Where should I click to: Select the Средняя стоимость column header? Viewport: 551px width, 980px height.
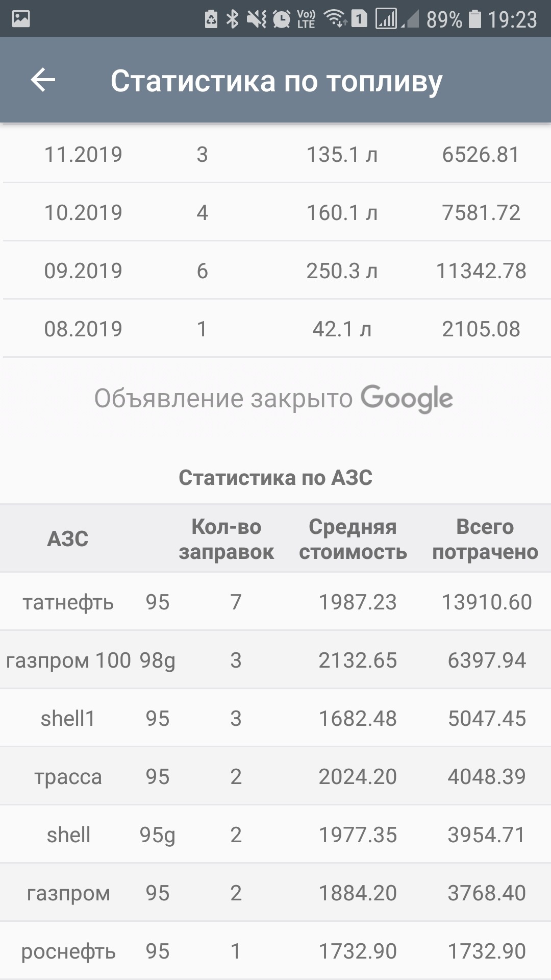353,538
